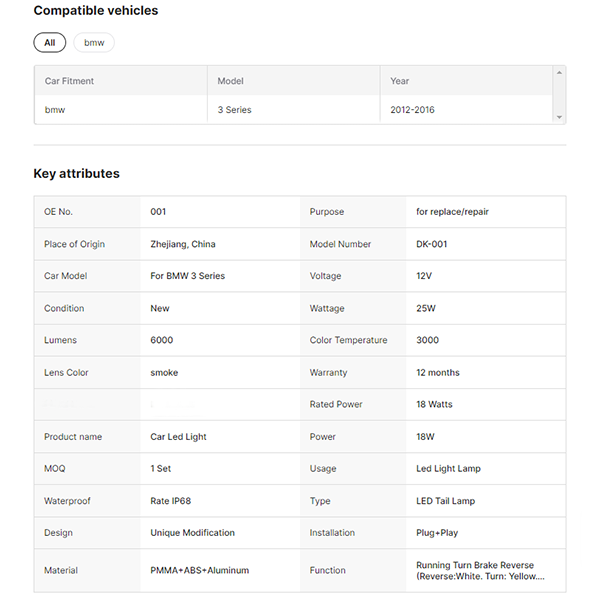Click the Rate IP68 waterproof value
The width and height of the screenshot is (600, 600).
[x=176, y=501]
